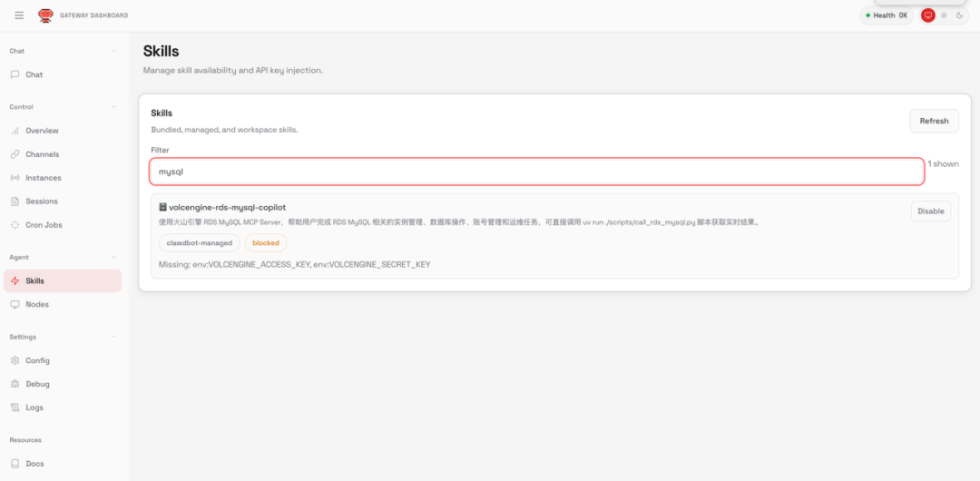This screenshot has width=980, height=481.
Task: Focus the Filter field containing mysql
Action: pos(537,172)
